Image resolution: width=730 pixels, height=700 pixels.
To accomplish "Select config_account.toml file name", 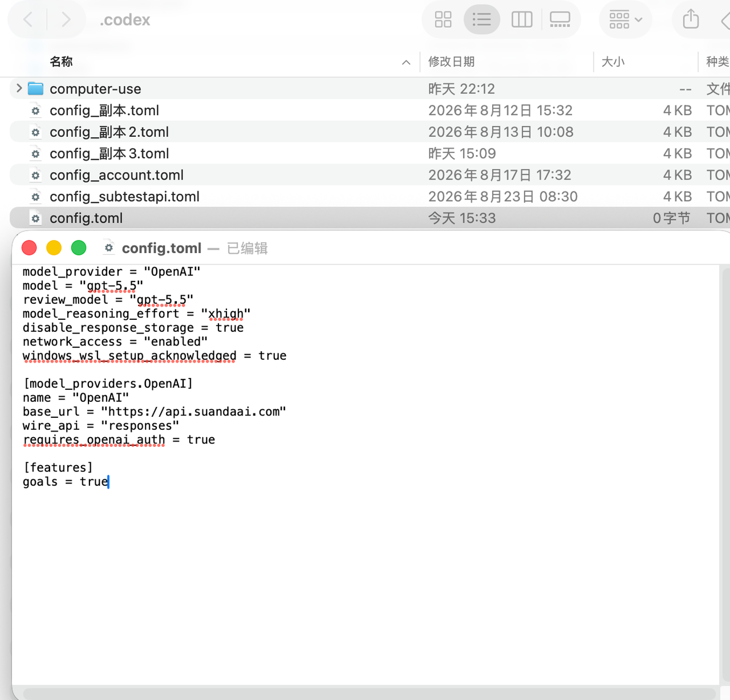I will point(116,176).
